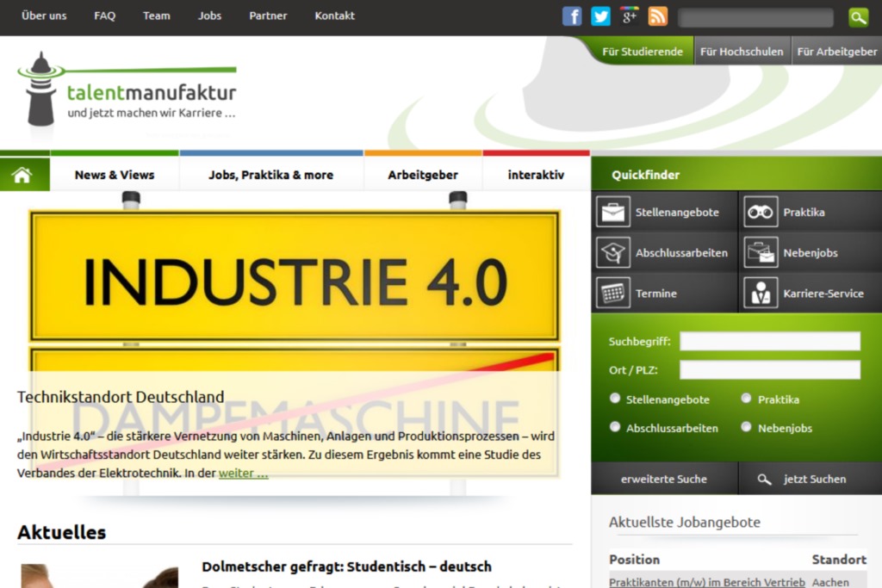Click the green search magnifier button
This screenshot has width=882, height=588.
click(x=858, y=17)
